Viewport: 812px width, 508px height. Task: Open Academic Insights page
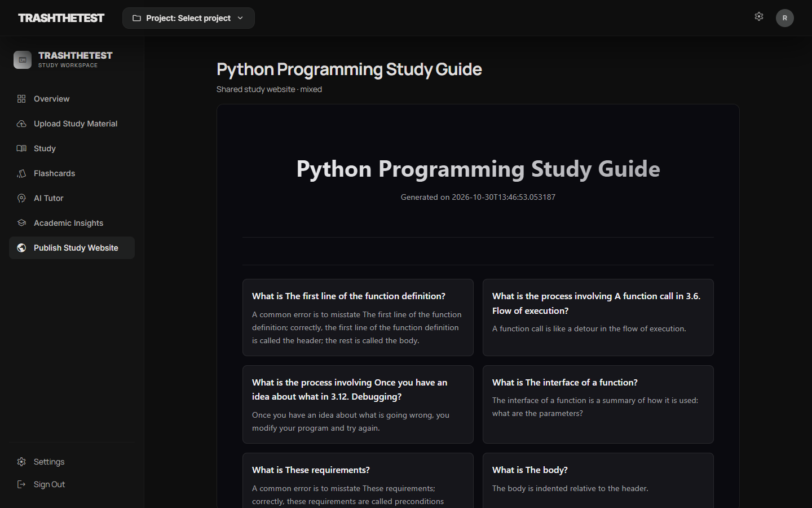[x=72, y=223]
